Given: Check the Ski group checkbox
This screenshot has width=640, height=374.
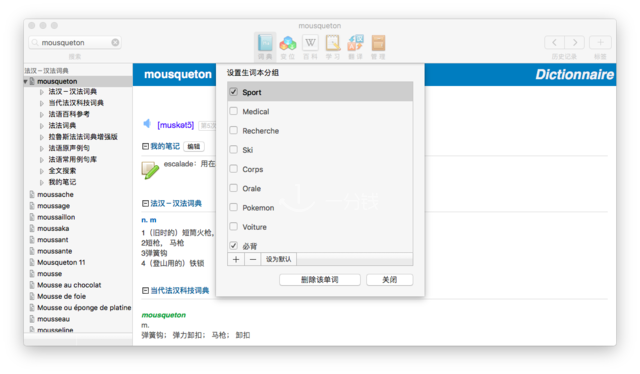Looking at the screenshot, I should (x=233, y=149).
